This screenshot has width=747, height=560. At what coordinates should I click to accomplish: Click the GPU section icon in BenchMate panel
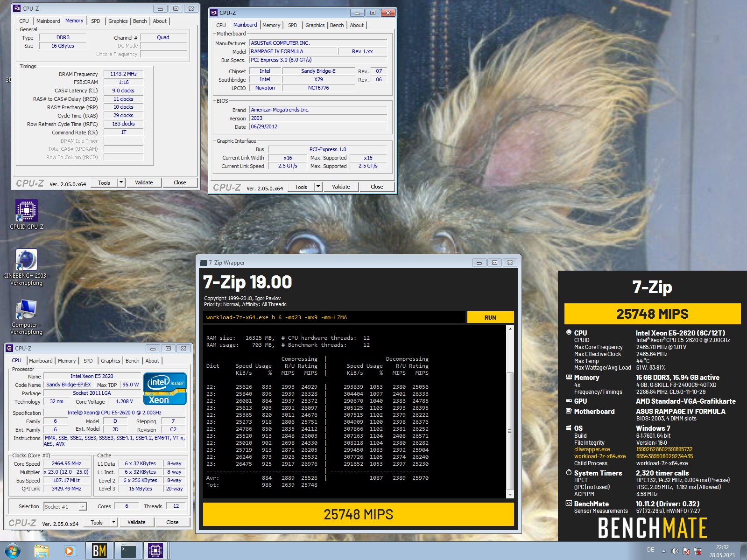click(569, 401)
